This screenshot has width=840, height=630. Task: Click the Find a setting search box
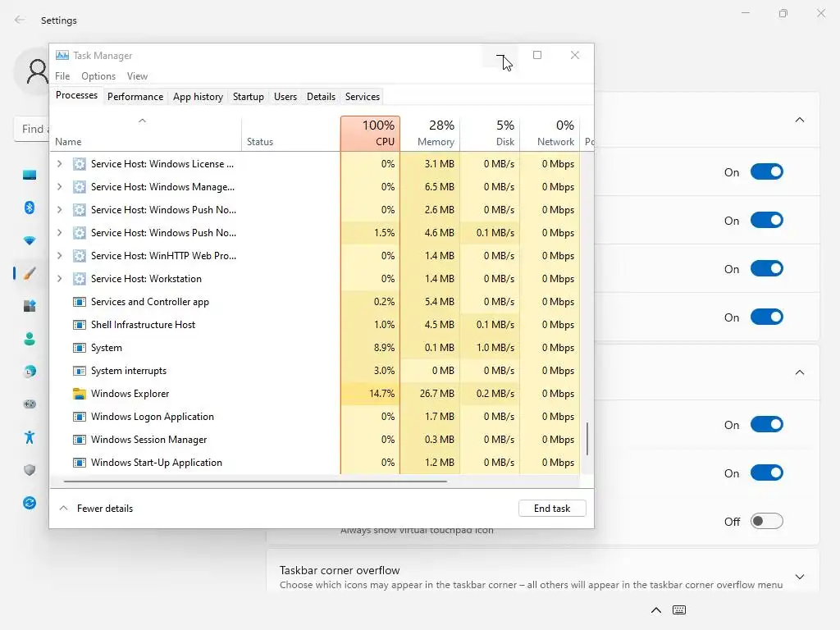pos(32,129)
